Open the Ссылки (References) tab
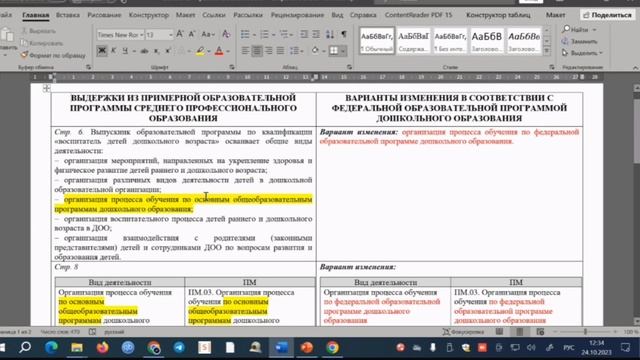This screenshot has width=640, height=360. [x=213, y=15]
